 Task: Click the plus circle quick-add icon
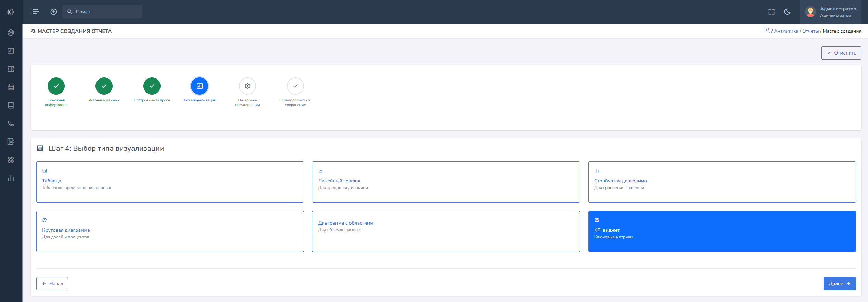pos(54,12)
